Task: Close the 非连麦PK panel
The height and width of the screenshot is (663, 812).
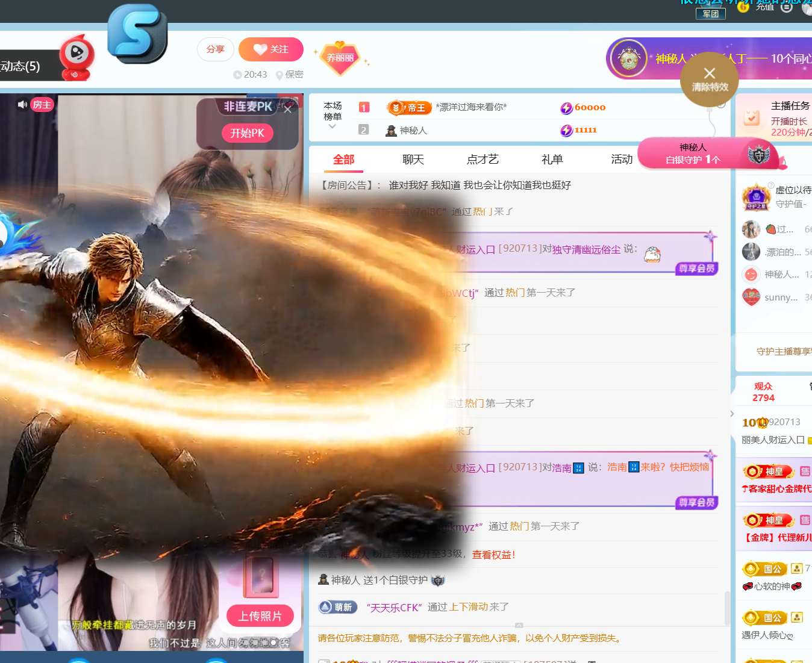Action: [x=288, y=109]
